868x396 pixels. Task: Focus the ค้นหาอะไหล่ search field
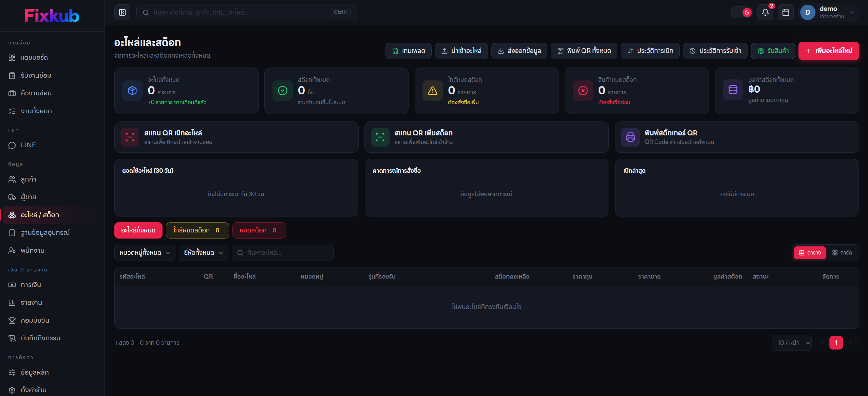point(283,253)
